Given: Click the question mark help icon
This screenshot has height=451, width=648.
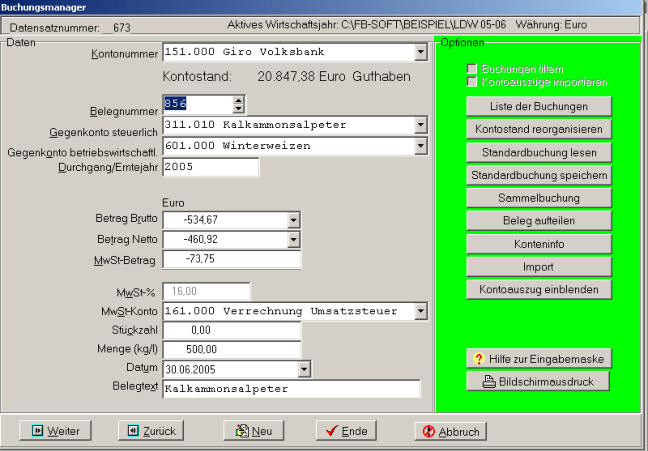Looking at the screenshot, I should [x=479, y=358].
